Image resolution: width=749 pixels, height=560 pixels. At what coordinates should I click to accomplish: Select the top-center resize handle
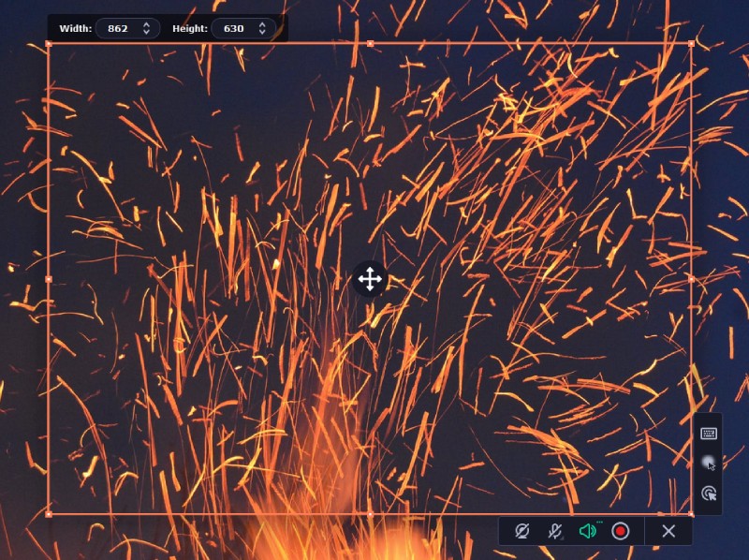370,43
